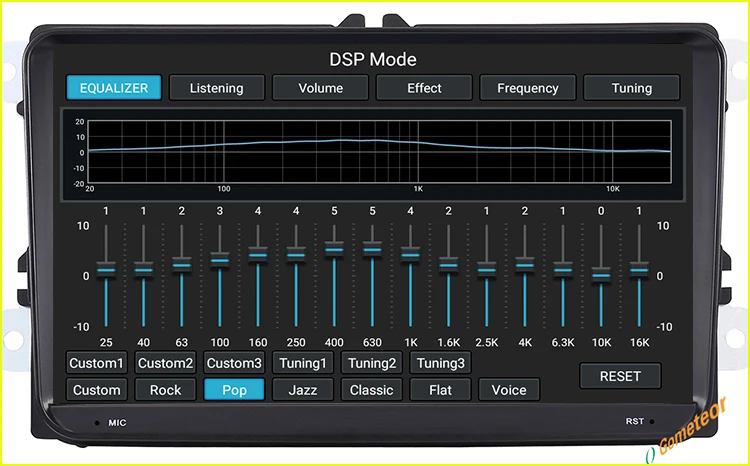
Task: Click the 6.3K band slider handle
Action: pos(563,270)
